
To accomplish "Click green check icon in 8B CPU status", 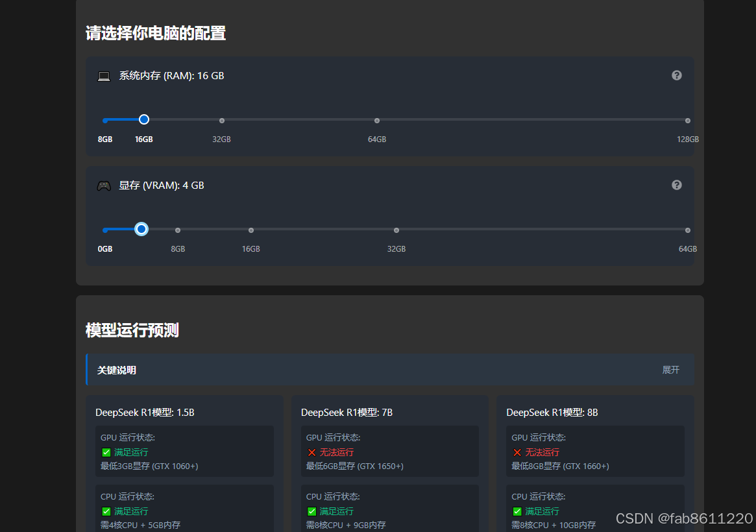I will point(517,511).
